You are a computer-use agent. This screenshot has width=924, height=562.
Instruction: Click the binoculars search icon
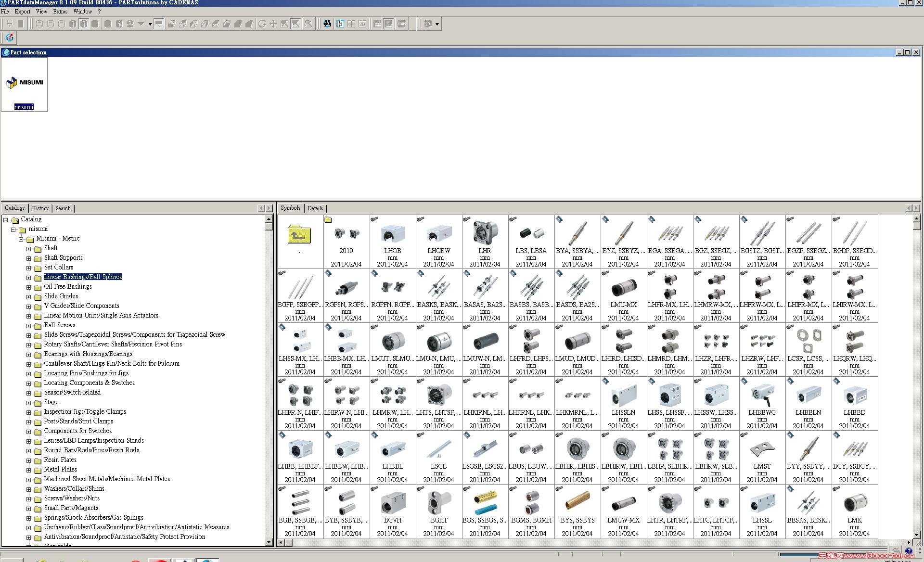click(x=327, y=24)
